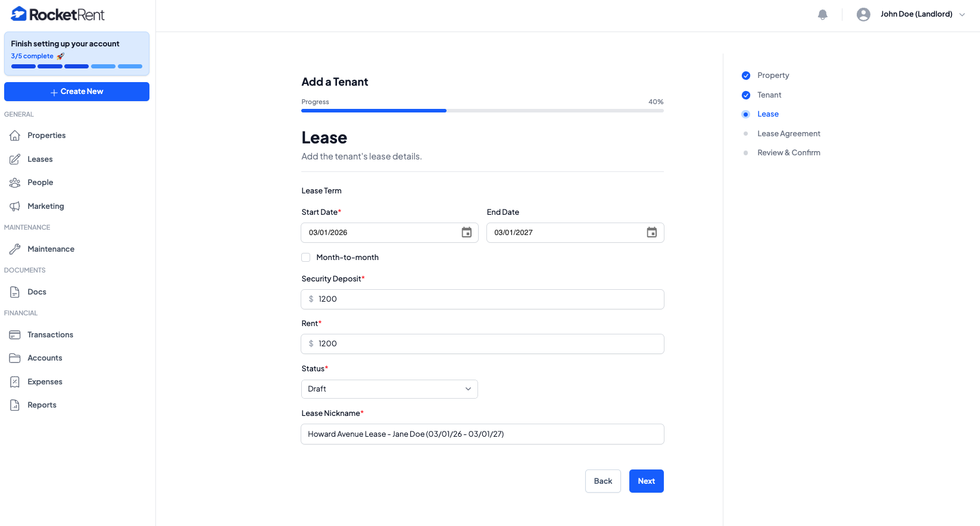
Task: Click the People group icon
Action: (15, 183)
